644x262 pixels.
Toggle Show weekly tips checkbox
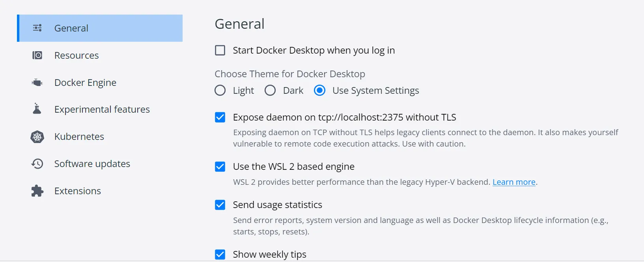220,255
